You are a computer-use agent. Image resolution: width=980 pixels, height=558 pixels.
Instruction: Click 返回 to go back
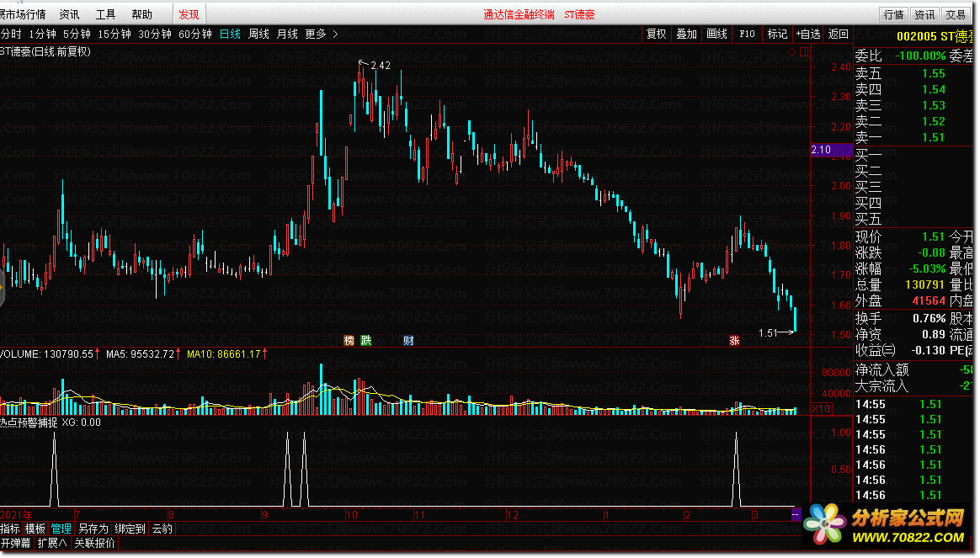tap(838, 34)
